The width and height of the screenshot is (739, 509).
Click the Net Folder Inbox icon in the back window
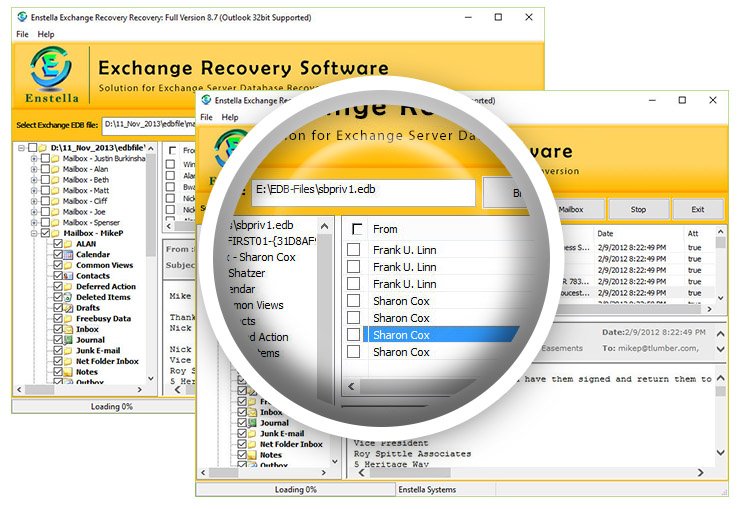[x=68, y=361]
